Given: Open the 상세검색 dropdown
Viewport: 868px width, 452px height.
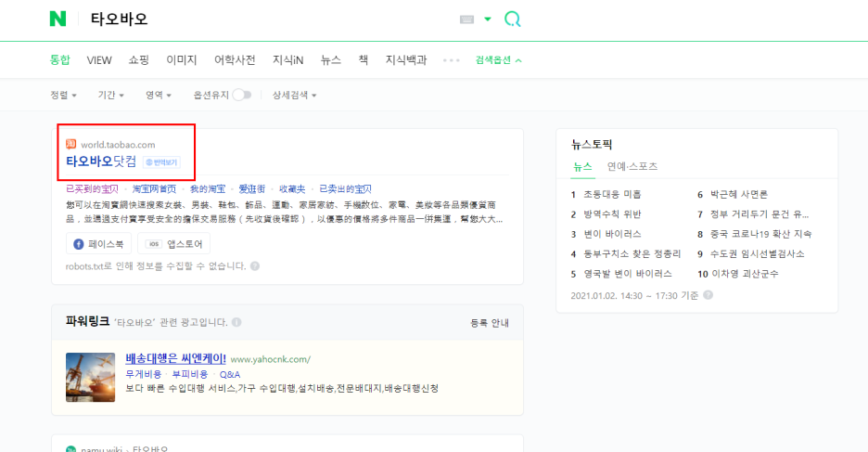Looking at the screenshot, I should (x=294, y=96).
